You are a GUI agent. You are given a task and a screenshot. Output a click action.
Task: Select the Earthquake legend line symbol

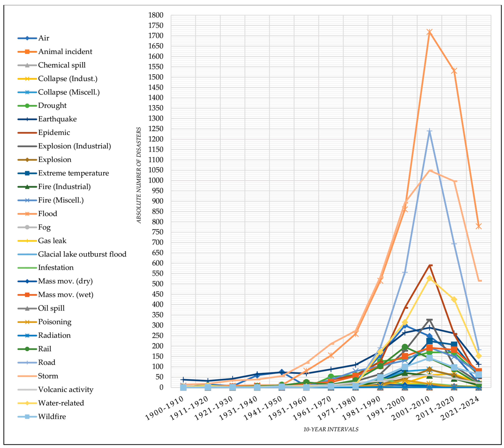click(27, 119)
